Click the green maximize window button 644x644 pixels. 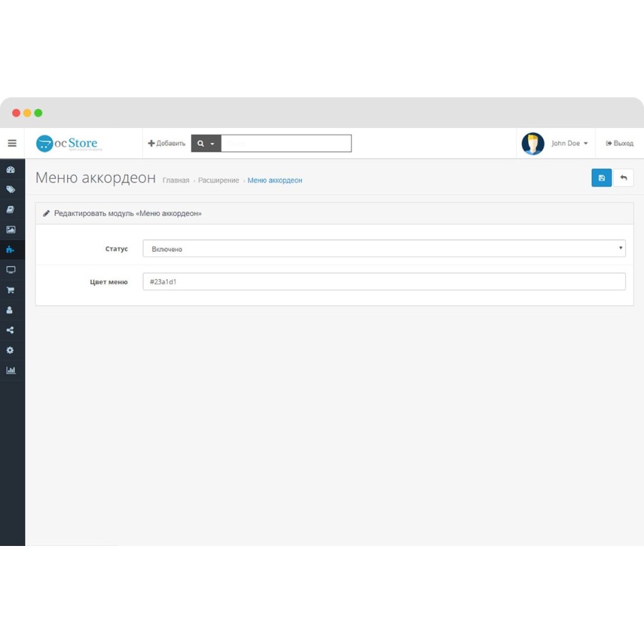coord(38,113)
